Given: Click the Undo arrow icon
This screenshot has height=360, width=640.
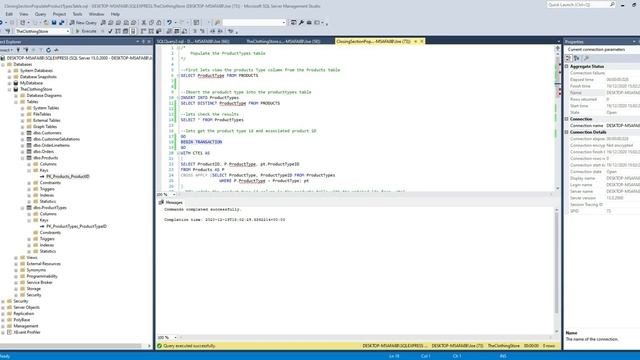Looking at the screenshot, I should coord(169,22).
